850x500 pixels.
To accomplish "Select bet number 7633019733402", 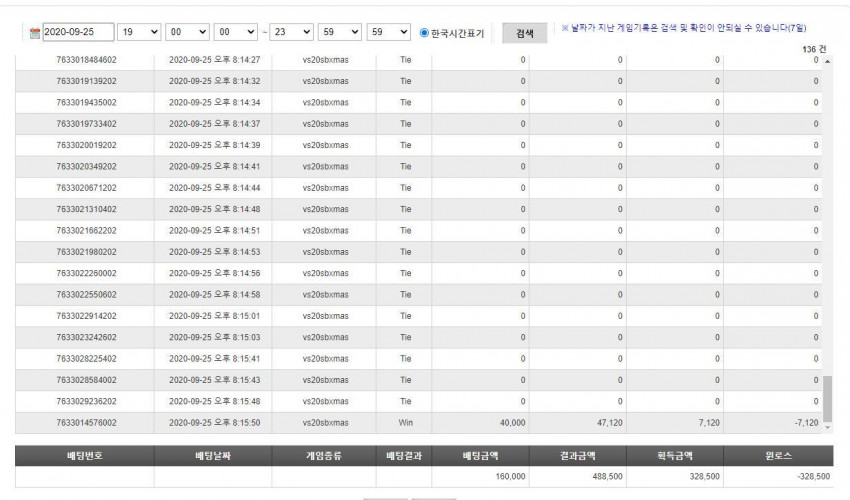I will point(86,124).
